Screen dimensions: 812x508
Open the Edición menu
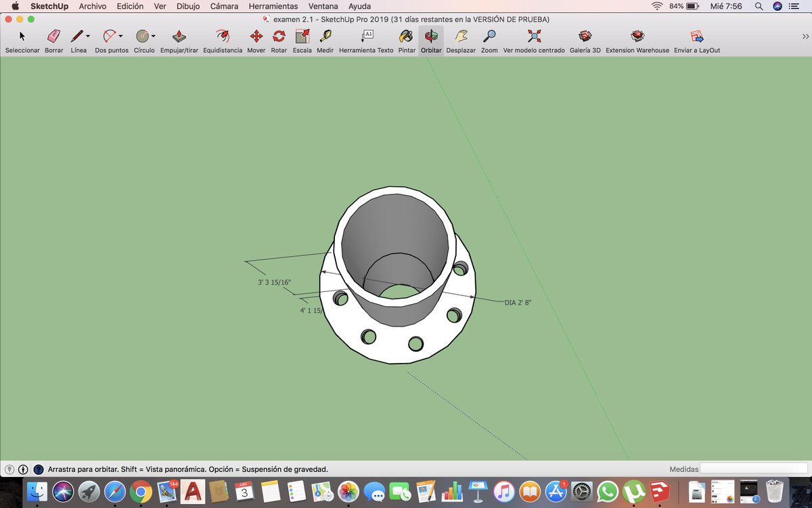point(130,6)
